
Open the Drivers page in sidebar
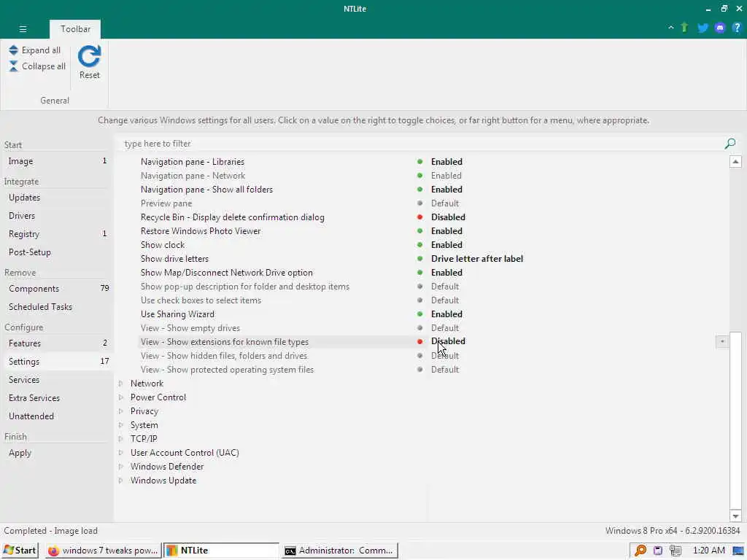(x=56, y=216)
